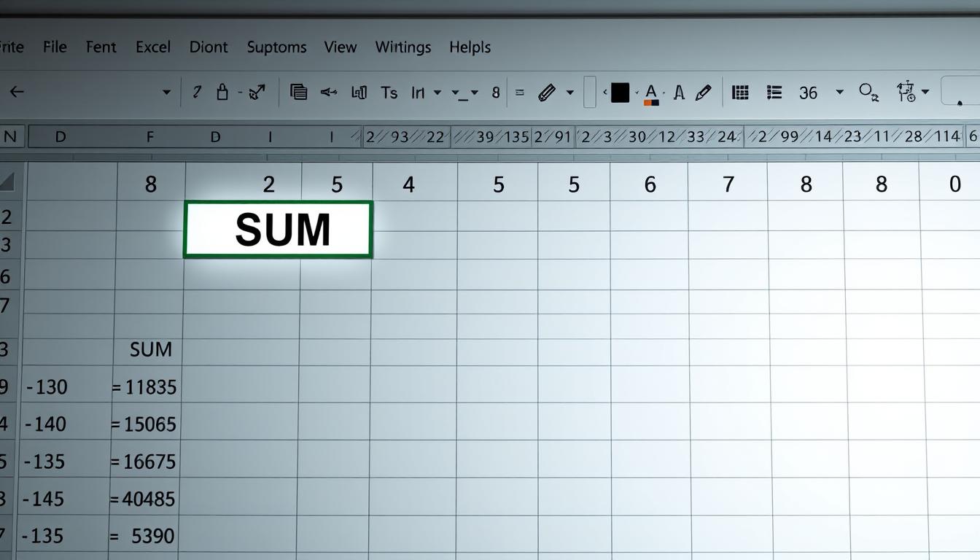Click the select-all corner triangle of the sheet

tap(8, 182)
